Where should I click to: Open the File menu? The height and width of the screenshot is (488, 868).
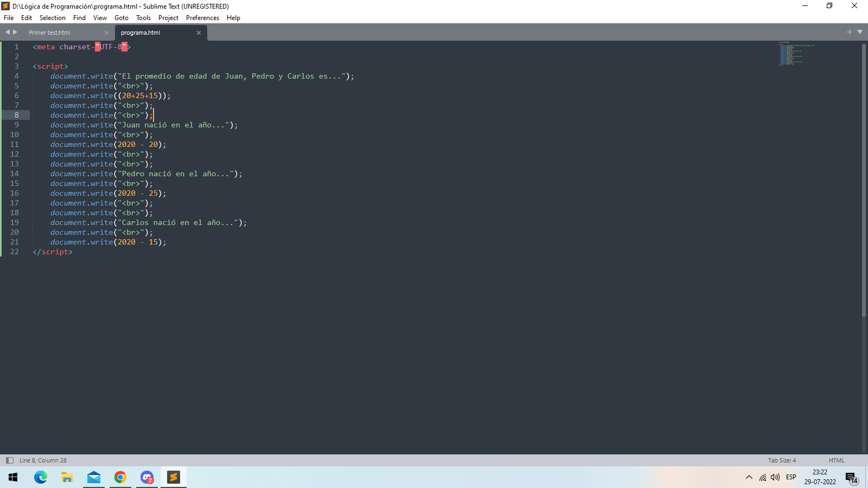pyautogui.click(x=9, y=18)
